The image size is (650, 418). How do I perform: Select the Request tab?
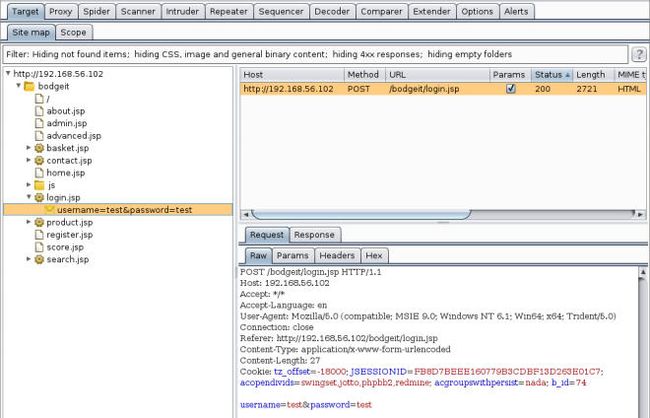pyautogui.click(x=267, y=235)
